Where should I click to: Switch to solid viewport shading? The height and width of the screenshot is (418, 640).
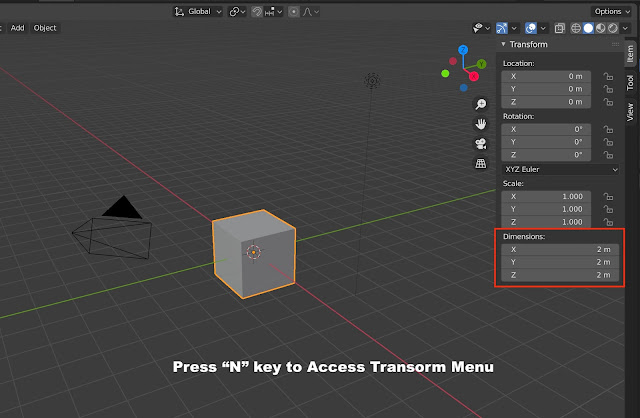pos(588,28)
